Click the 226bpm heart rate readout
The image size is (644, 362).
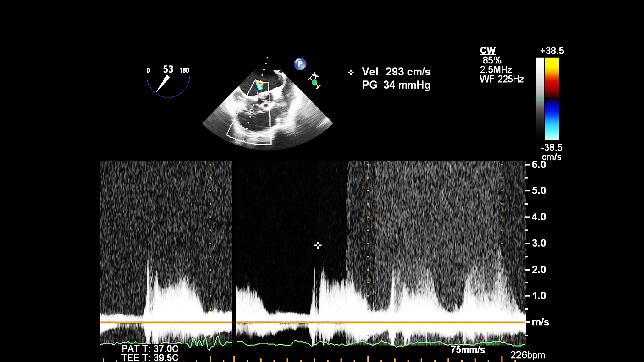pyautogui.click(x=527, y=355)
